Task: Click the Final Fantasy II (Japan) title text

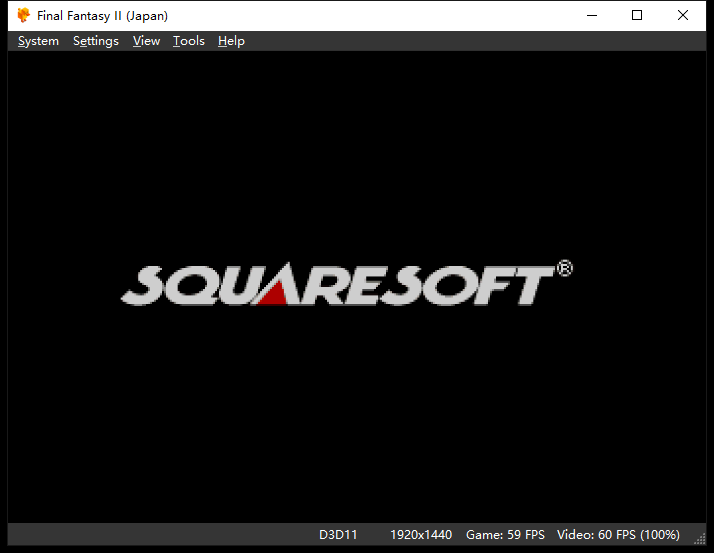Action: pos(102,16)
